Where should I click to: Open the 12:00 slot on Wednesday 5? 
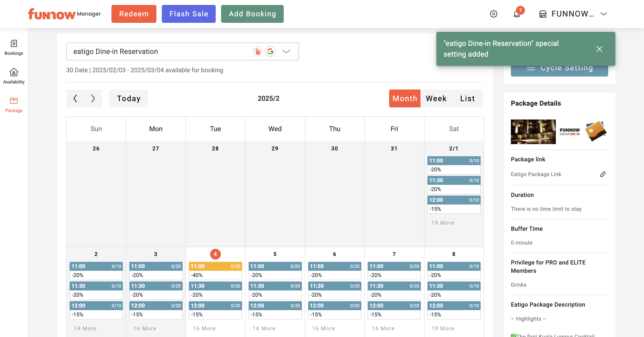pyautogui.click(x=275, y=310)
